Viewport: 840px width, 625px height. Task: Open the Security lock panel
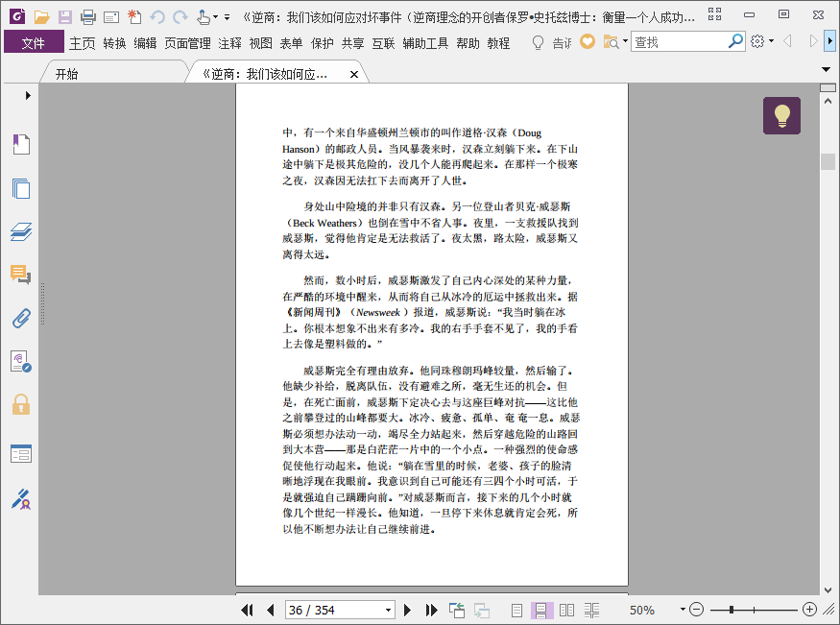pyautogui.click(x=21, y=404)
